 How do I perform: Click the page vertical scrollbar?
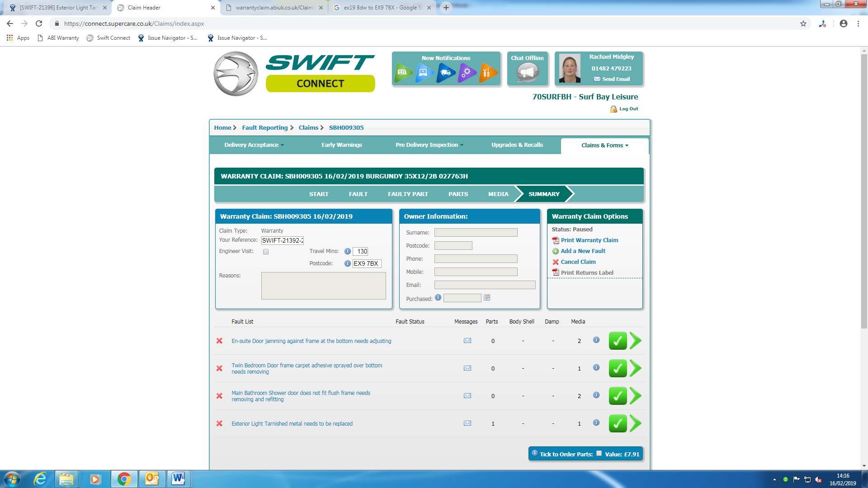[x=864, y=190]
